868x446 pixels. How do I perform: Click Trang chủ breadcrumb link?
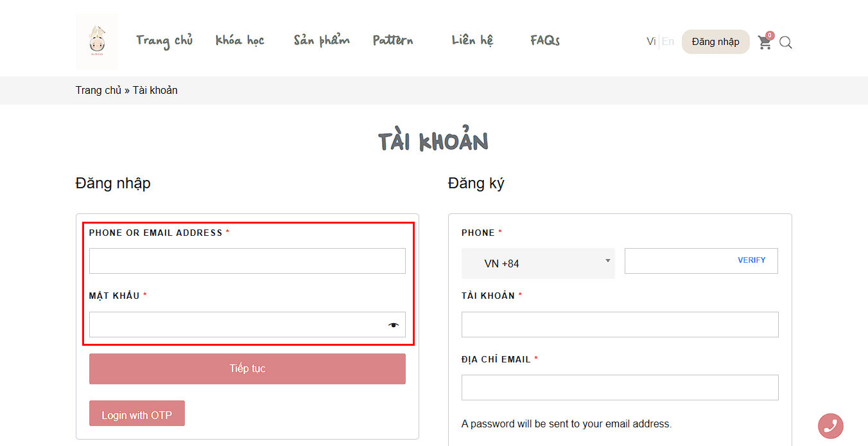point(98,90)
